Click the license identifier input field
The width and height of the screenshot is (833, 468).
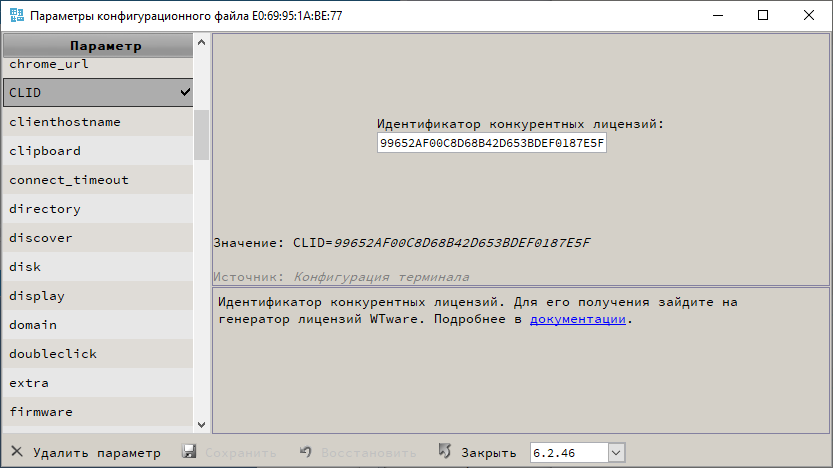pyautogui.click(x=491, y=144)
